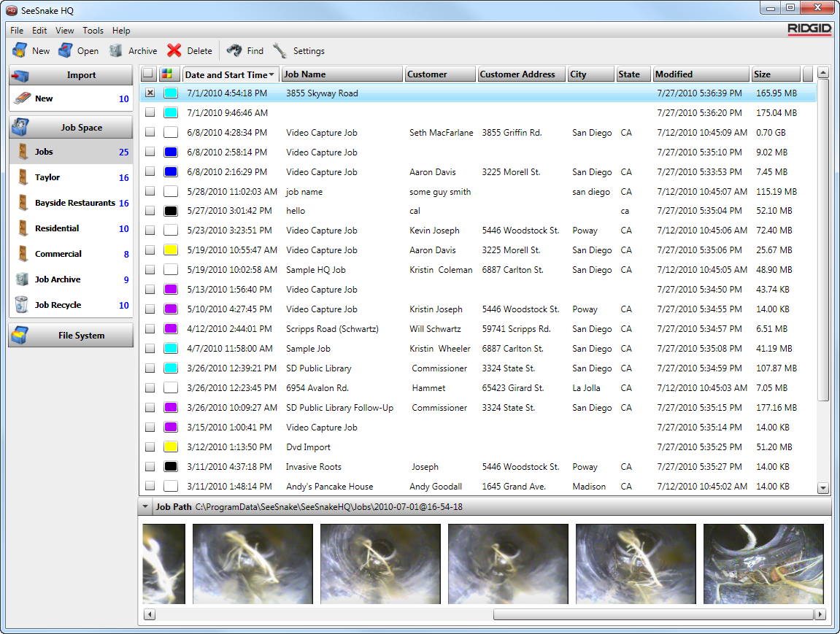840x634 pixels.
Task: Check the select-all header checkbox
Action: (x=148, y=74)
